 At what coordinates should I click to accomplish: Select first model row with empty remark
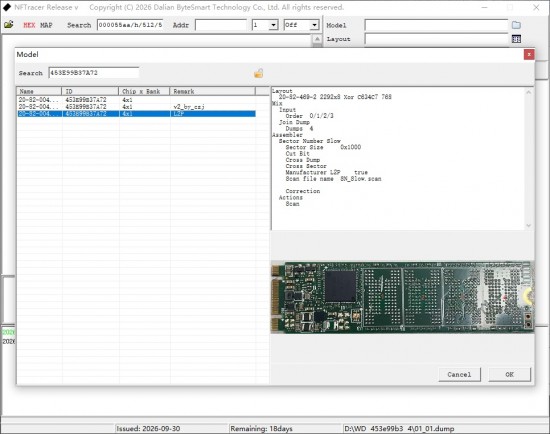click(x=136, y=100)
